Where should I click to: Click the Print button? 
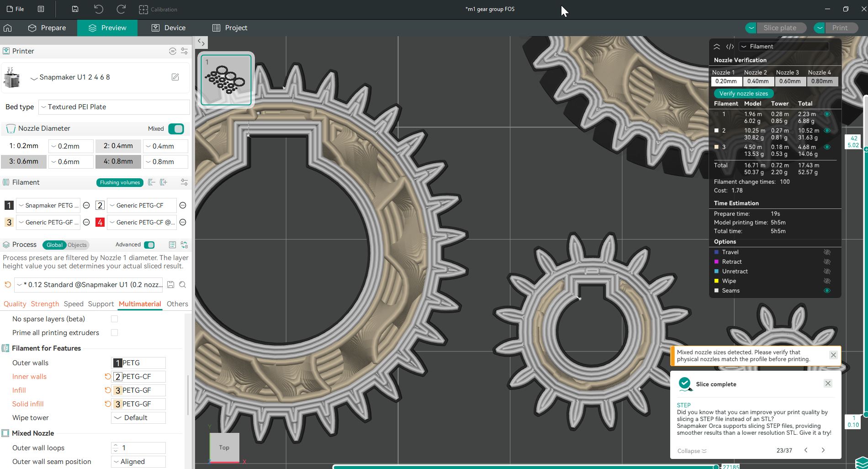(x=841, y=28)
